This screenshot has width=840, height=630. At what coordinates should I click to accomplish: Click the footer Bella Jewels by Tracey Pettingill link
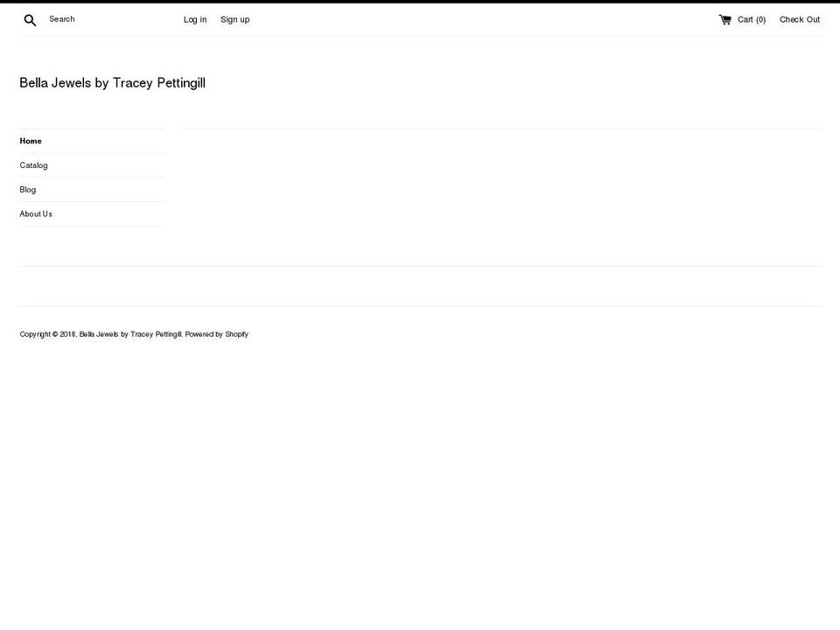click(130, 333)
